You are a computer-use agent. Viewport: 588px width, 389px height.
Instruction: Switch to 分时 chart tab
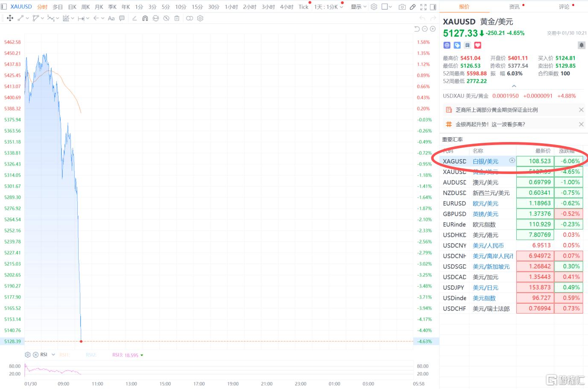(42, 7)
